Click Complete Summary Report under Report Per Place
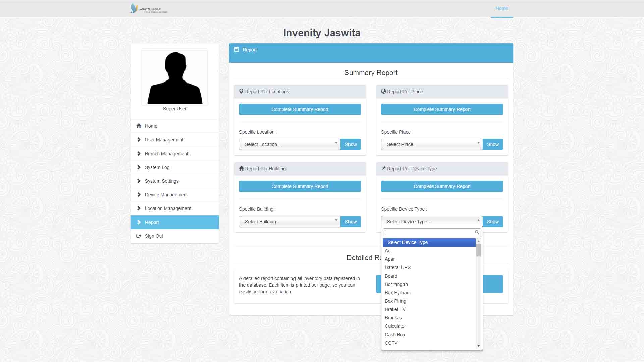Viewport: 644px width, 362px height. click(442, 109)
